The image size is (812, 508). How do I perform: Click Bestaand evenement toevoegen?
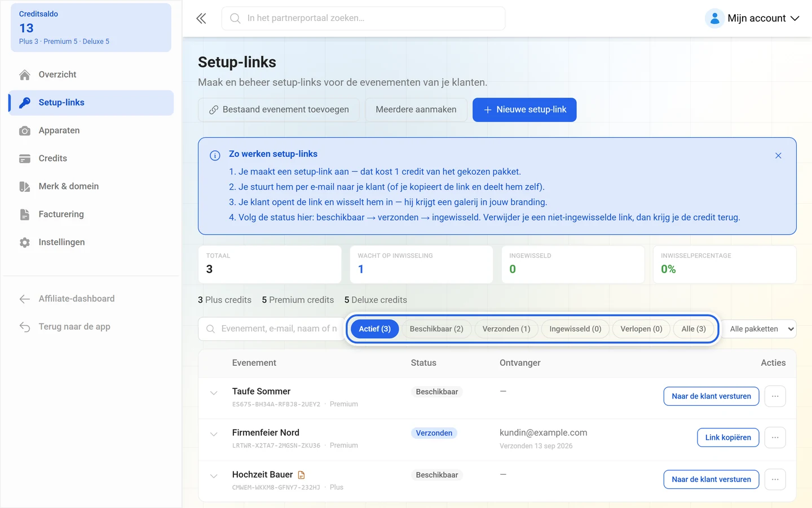click(279, 110)
